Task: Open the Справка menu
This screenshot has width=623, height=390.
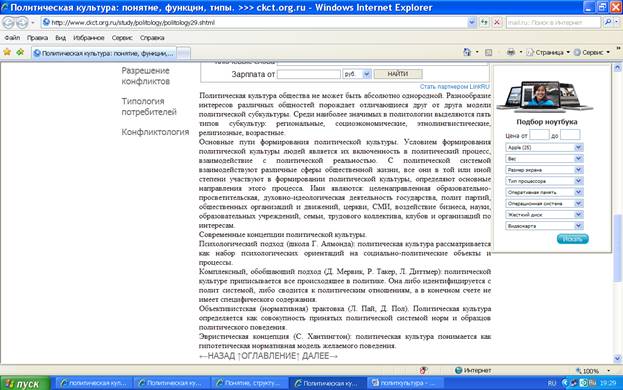Action: click(x=152, y=38)
